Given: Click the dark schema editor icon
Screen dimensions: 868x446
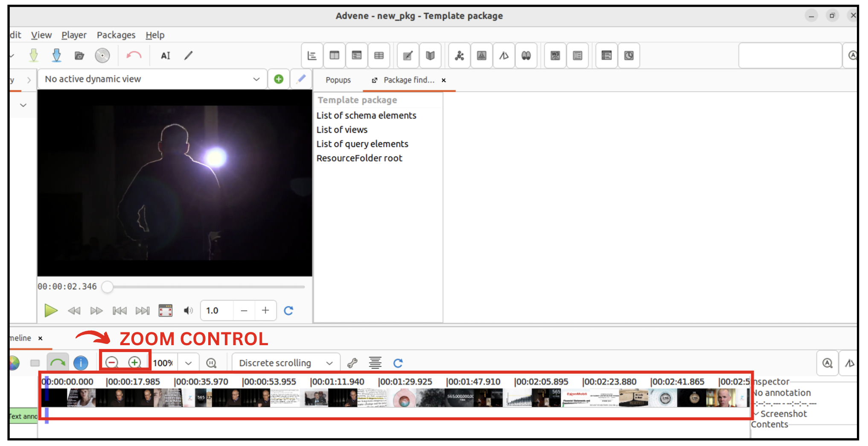Looking at the screenshot, I should click(x=606, y=56).
